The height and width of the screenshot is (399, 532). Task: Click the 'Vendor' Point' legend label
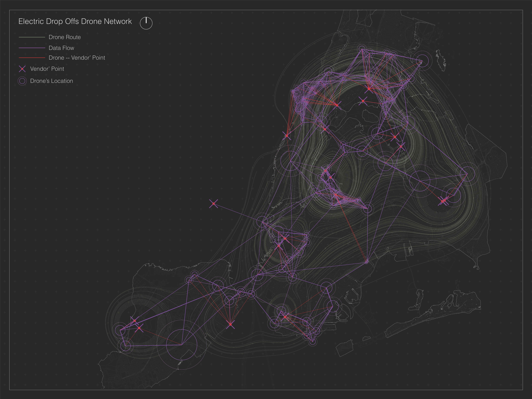coord(47,69)
